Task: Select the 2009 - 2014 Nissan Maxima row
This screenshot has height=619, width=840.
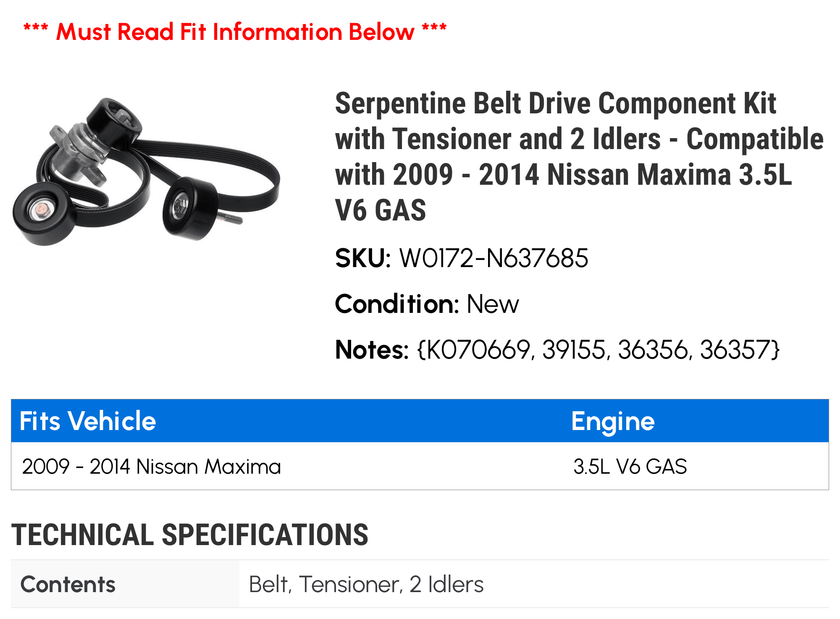Action: point(420,466)
